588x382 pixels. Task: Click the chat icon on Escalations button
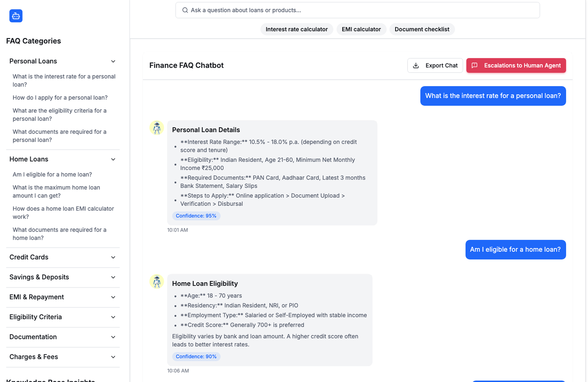point(474,66)
